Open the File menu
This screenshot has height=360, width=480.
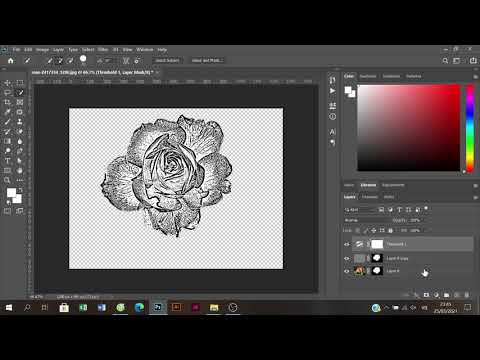pos(16,50)
